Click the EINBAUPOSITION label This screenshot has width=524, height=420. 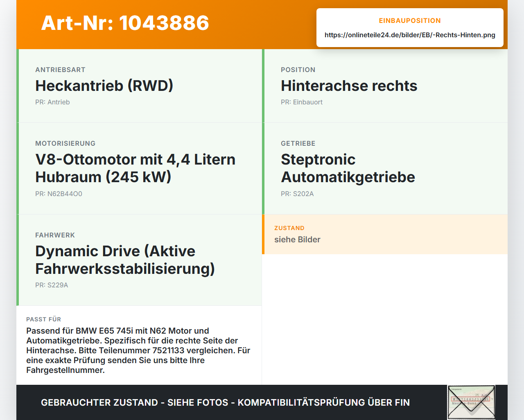[x=410, y=20]
